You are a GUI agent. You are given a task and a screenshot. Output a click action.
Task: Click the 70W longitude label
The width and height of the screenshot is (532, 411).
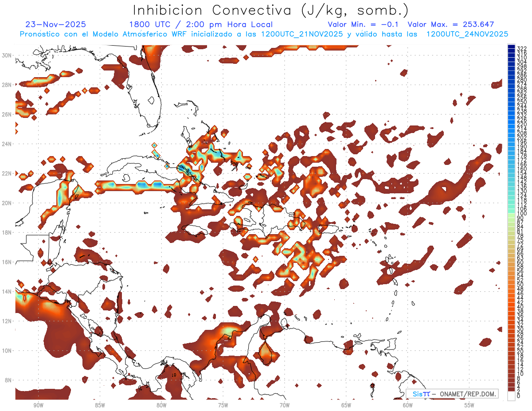click(x=285, y=406)
